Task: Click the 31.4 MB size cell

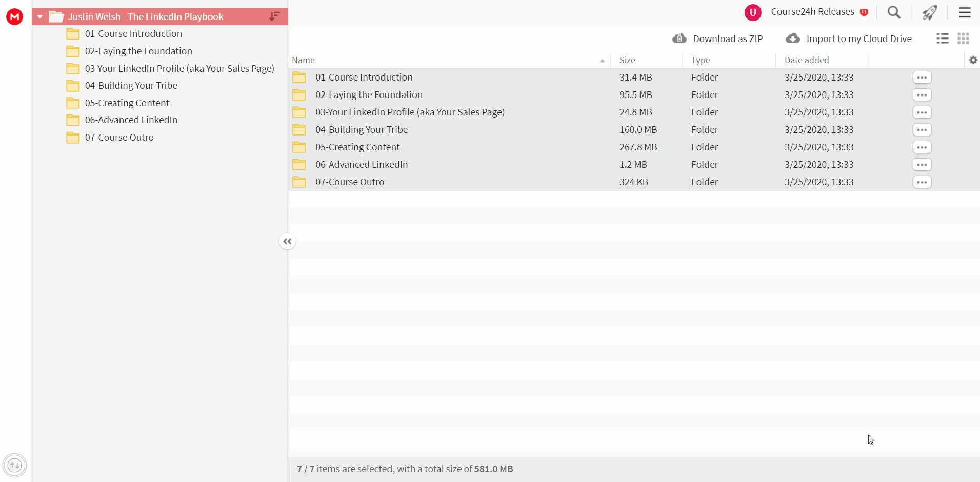Action: [636, 78]
